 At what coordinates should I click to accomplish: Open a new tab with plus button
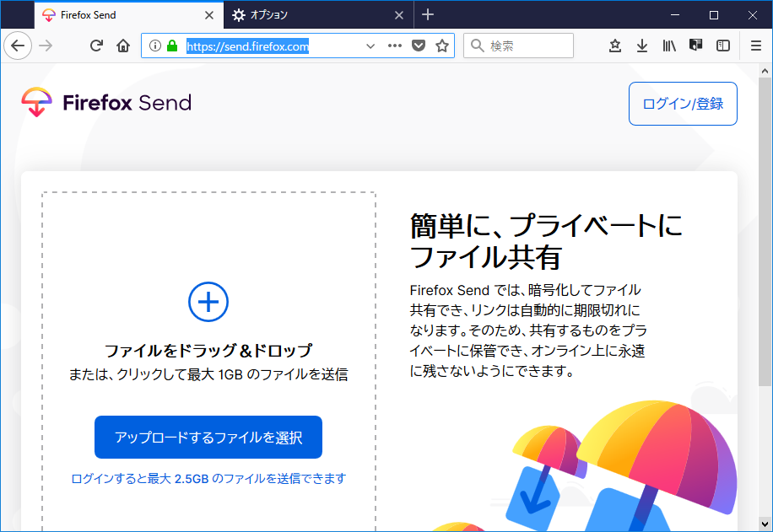pos(428,15)
